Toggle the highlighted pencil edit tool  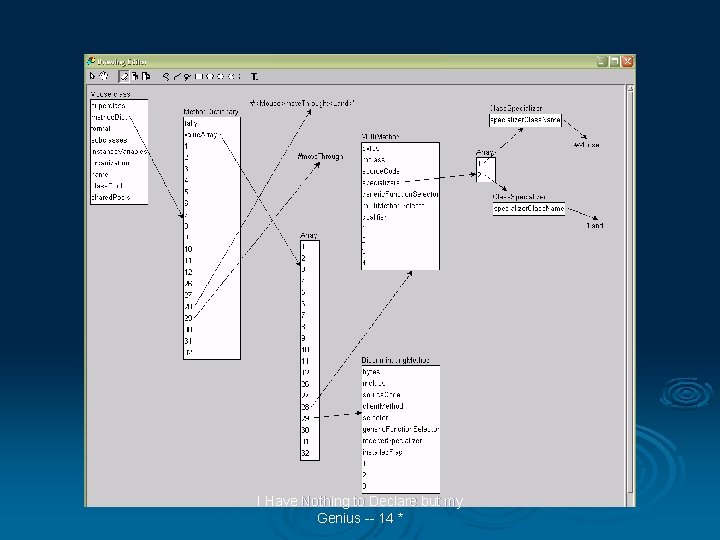[124, 76]
